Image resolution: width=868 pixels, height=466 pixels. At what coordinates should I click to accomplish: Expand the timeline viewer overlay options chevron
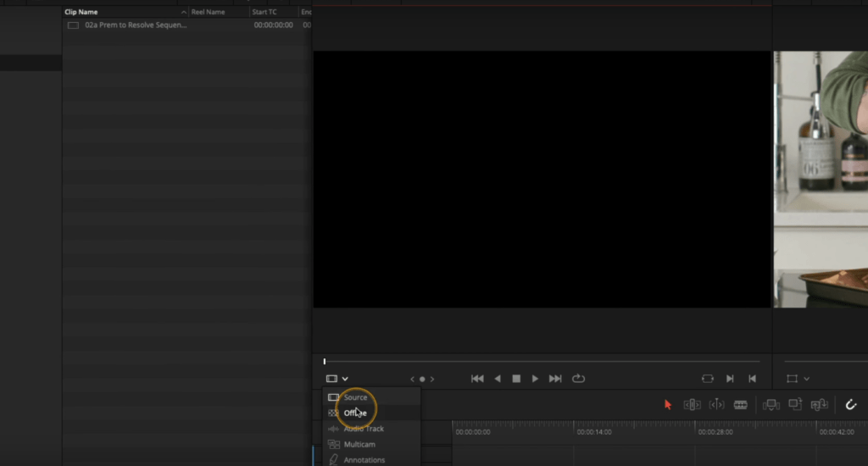tap(807, 379)
